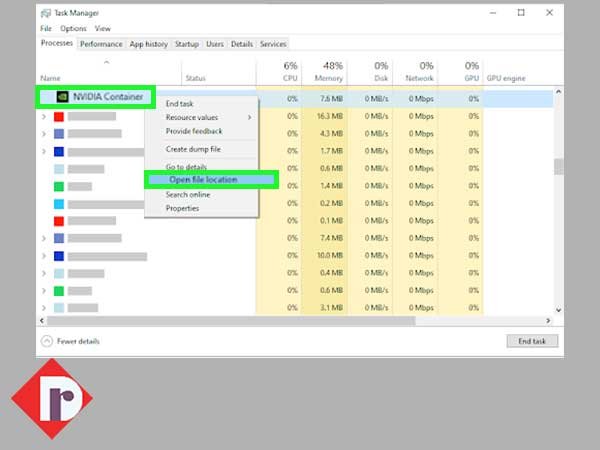The image size is (600, 450).
Task: Expand the process row with 7.4 MB memory
Action: 44,238
